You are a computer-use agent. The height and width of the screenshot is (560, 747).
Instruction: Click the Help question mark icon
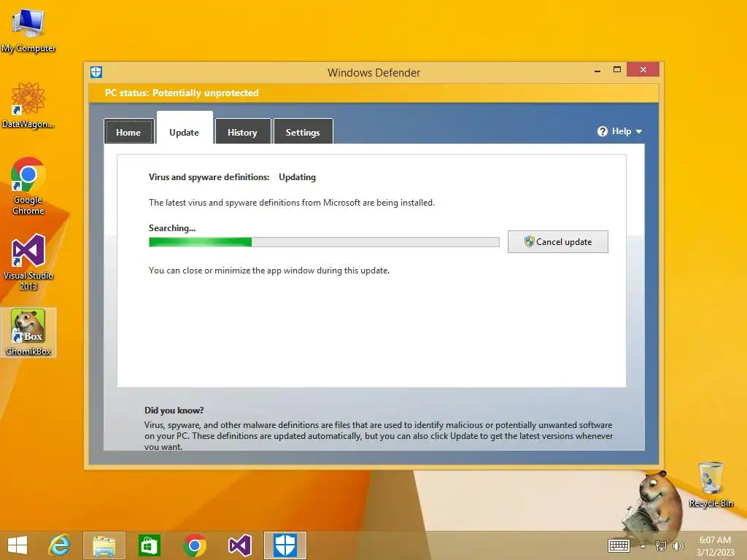[602, 131]
